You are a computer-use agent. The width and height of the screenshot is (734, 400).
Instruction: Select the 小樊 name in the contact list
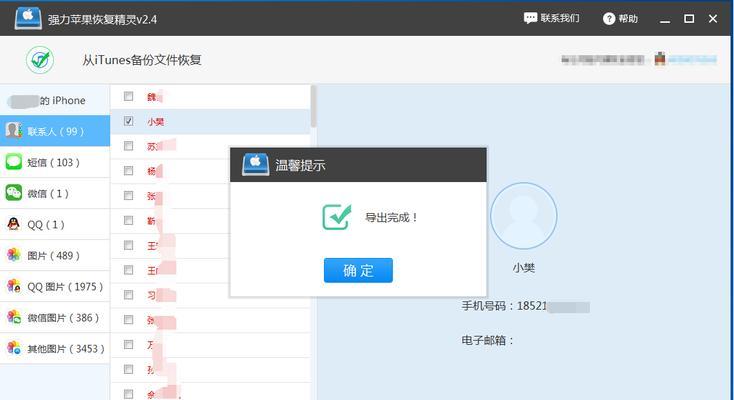(155, 122)
